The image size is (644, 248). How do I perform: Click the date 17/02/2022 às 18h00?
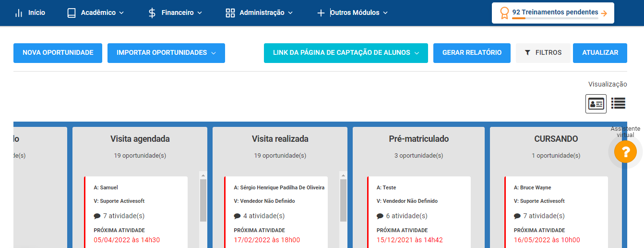point(267,240)
